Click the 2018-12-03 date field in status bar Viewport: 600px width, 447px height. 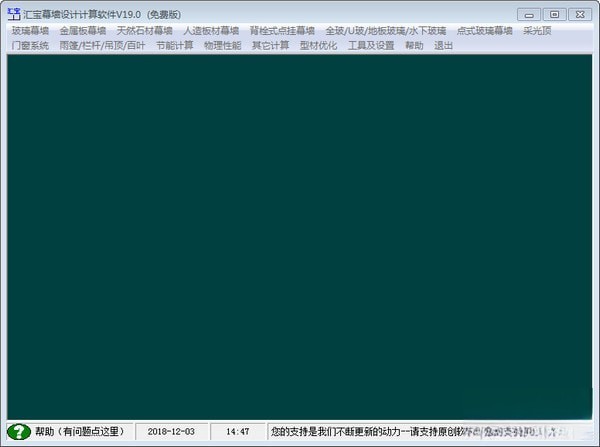point(172,431)
